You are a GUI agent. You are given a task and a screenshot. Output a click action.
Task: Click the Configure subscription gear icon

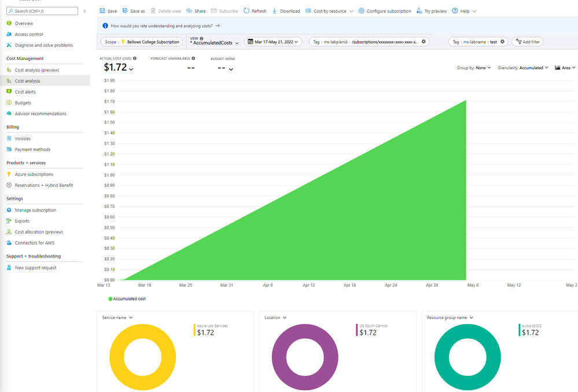click(361, 11)
